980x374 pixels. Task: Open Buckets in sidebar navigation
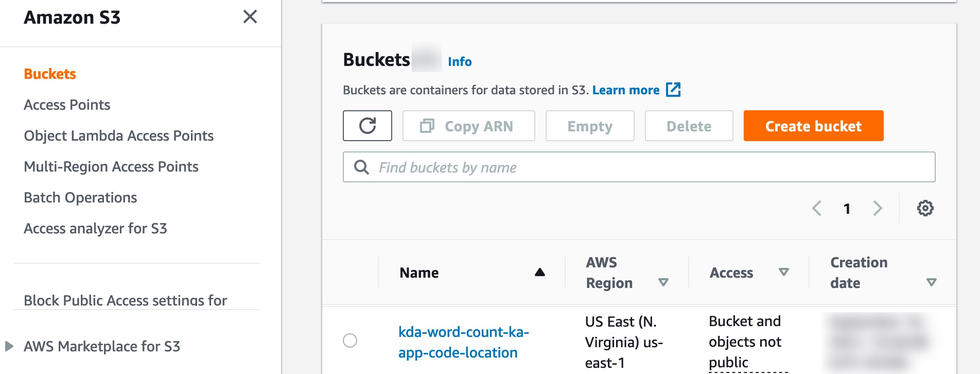(x=50, y=74)
